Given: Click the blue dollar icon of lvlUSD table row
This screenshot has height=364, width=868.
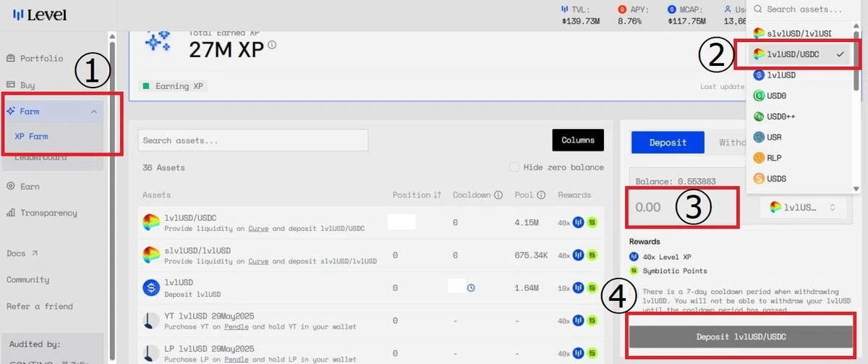Looking at the screenshot, I should click(x=151, y=288).
